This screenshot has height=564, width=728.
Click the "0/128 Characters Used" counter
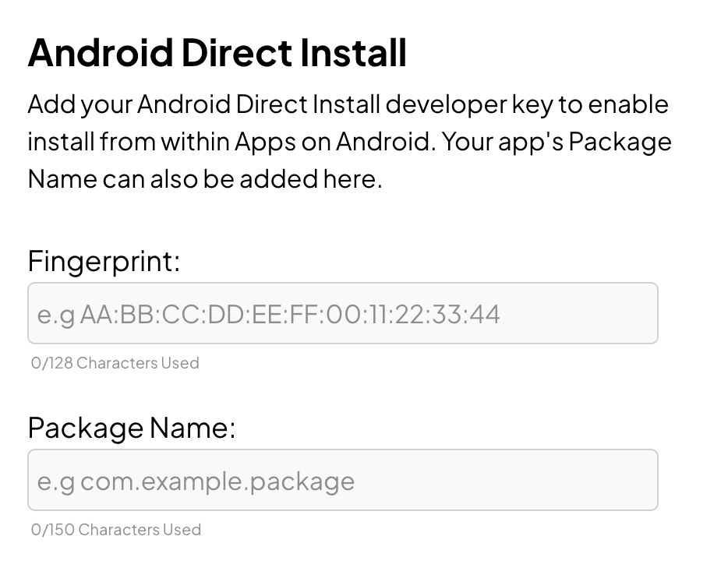click(x=115, y=363)
